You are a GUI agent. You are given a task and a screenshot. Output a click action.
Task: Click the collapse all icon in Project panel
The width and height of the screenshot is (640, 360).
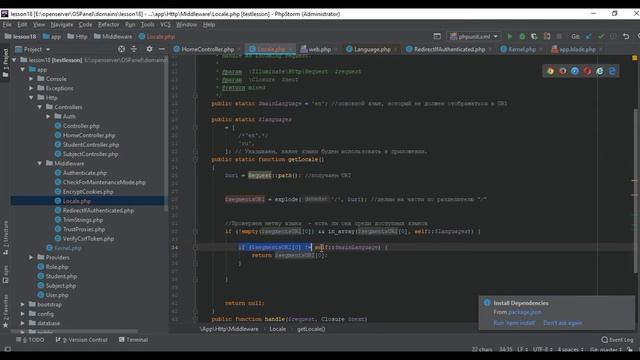tap(134, 49)
